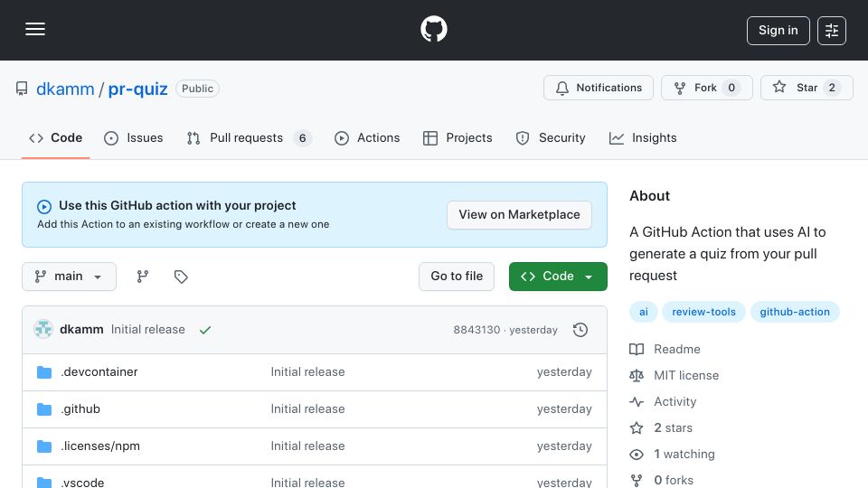Click the .licenses/npm row folder icon
This screenshot has width=868, height=488.
point(44,446)
